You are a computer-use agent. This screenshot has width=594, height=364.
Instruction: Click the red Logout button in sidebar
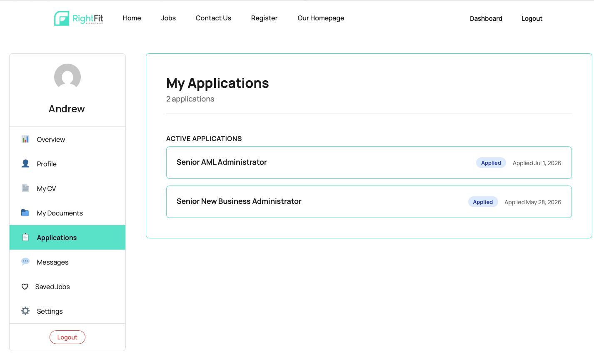tap(67, 337)
